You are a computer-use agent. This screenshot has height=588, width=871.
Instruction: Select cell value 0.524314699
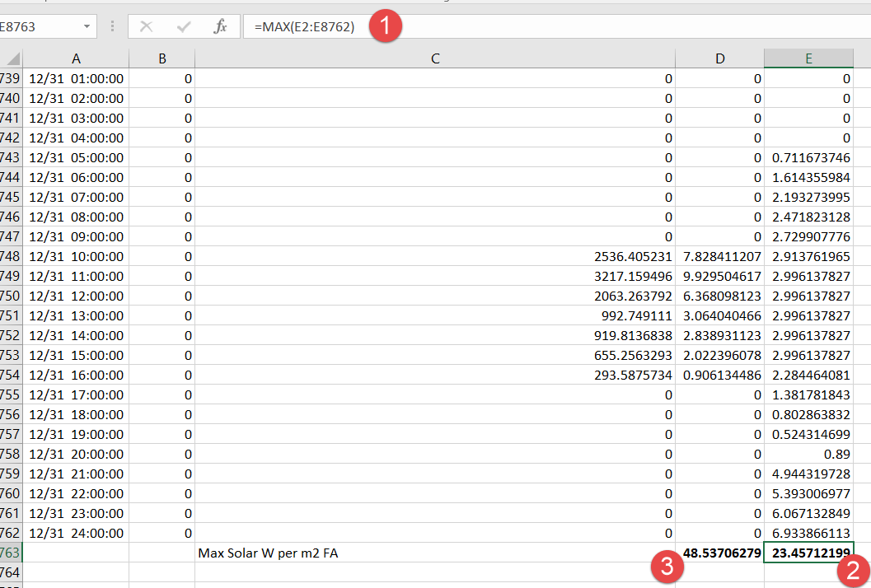point(811,434)
